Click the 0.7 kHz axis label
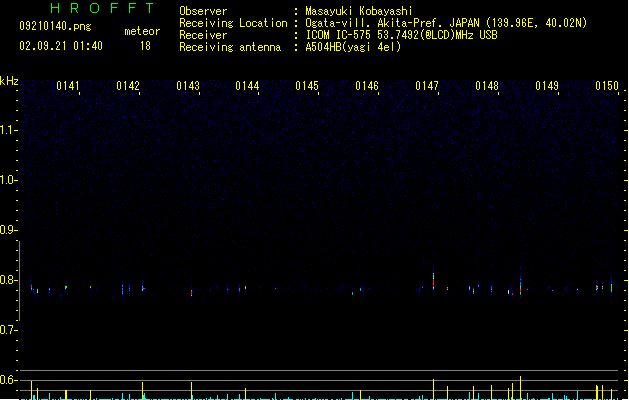The width and height of the screenshot is (629, 400). point(8,330)
